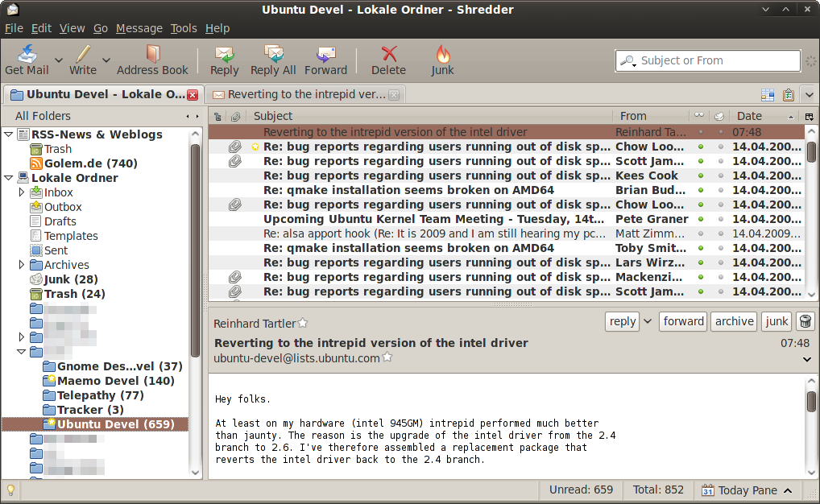Select the Outbox folder

56,207
